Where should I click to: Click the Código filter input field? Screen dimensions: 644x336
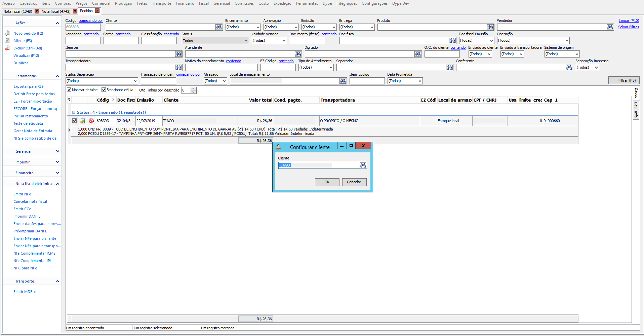pos(83,27)
